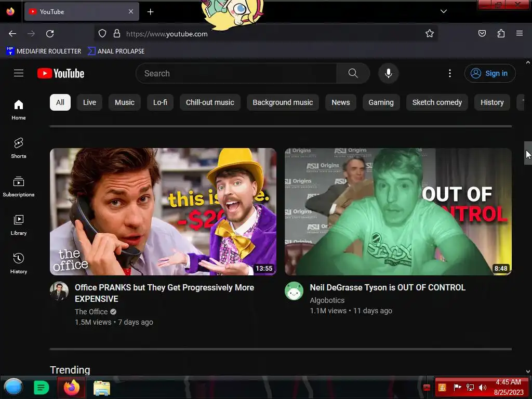Reload the current page

coord(50,34)
